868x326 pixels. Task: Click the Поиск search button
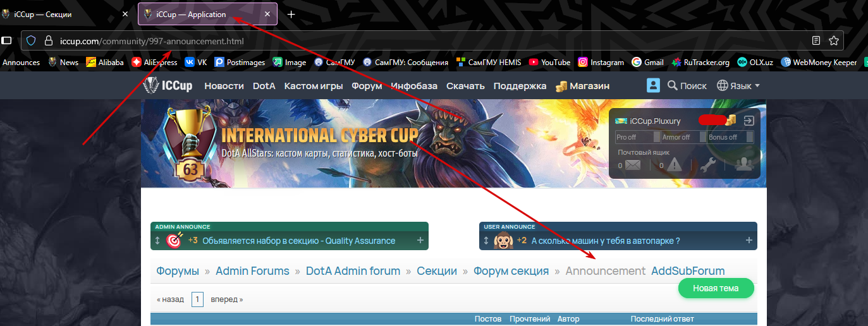point(687,86)
